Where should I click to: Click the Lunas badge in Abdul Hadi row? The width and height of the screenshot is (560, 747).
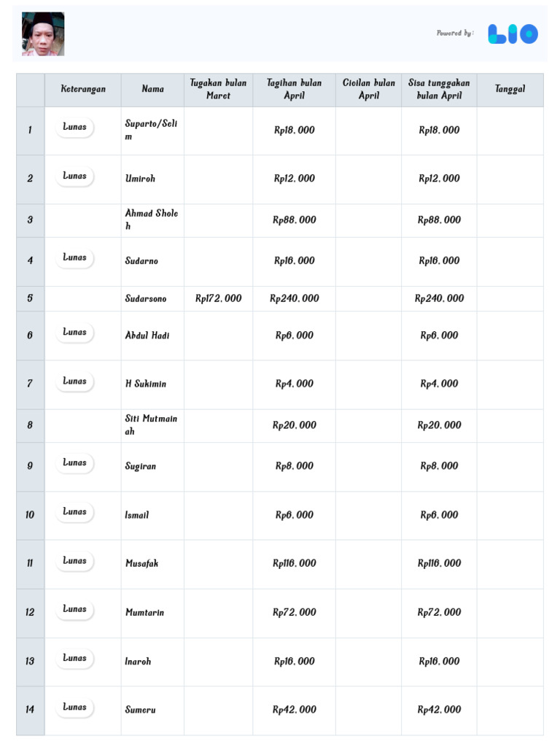pyautogui.click(x=74, y=332)
